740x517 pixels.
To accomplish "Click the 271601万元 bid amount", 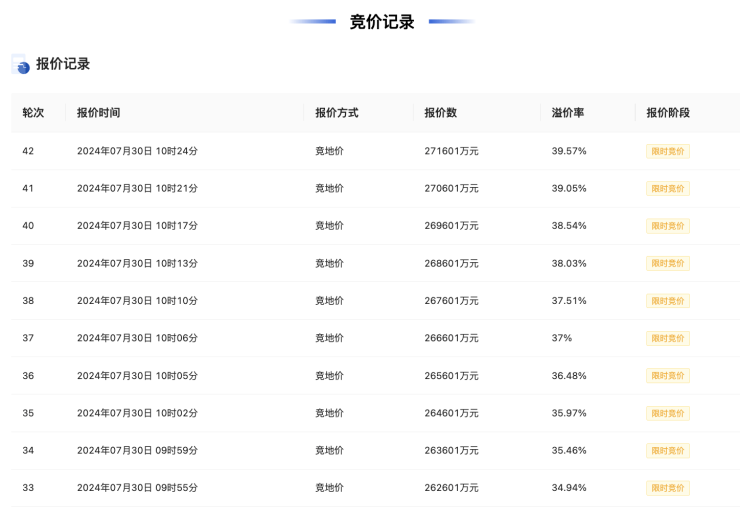I will click(451, 151).
